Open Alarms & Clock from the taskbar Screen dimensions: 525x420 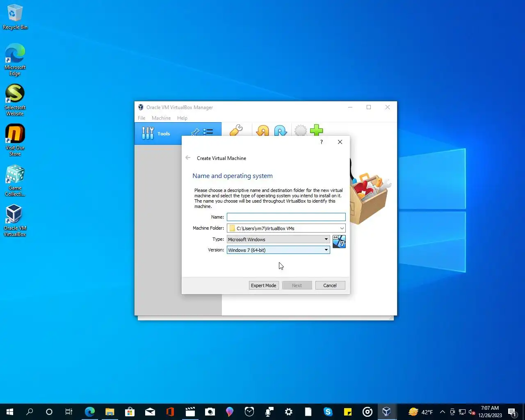click(249, 412)
